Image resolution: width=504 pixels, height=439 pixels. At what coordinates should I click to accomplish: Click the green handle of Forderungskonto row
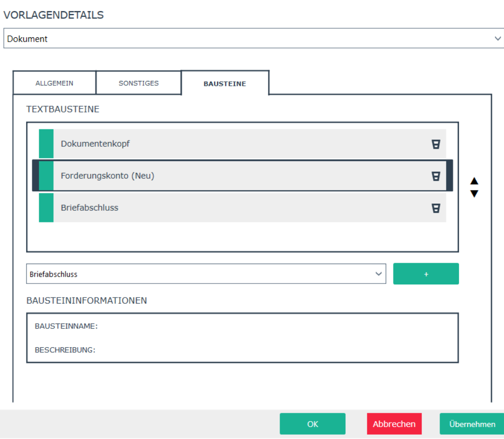pyautogui.click(x=46, y=176)
